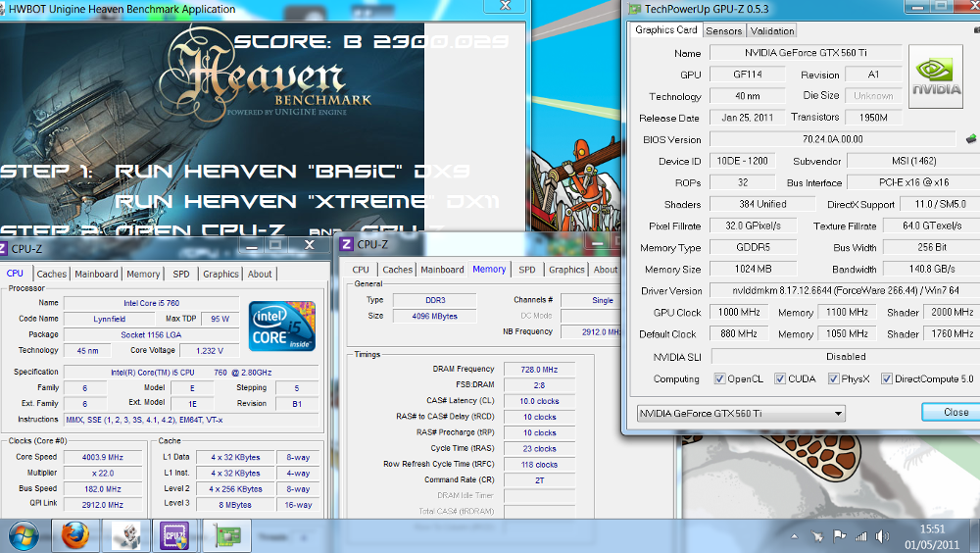Open Mainboard tab in left CPU-Z window
This screenshot has width=980, height=553.
(x=96, y=274)
